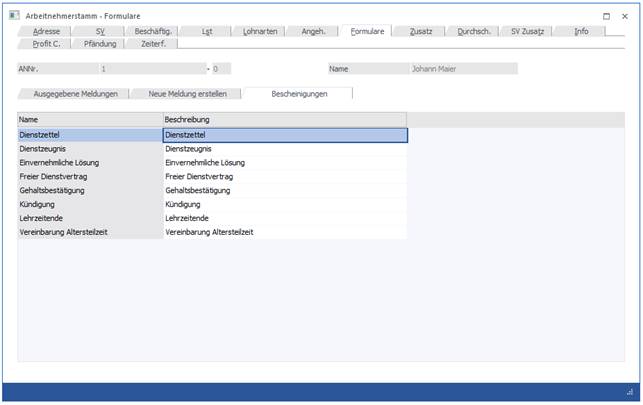Select the Kündigung form entry

click(x=90, y=204)
